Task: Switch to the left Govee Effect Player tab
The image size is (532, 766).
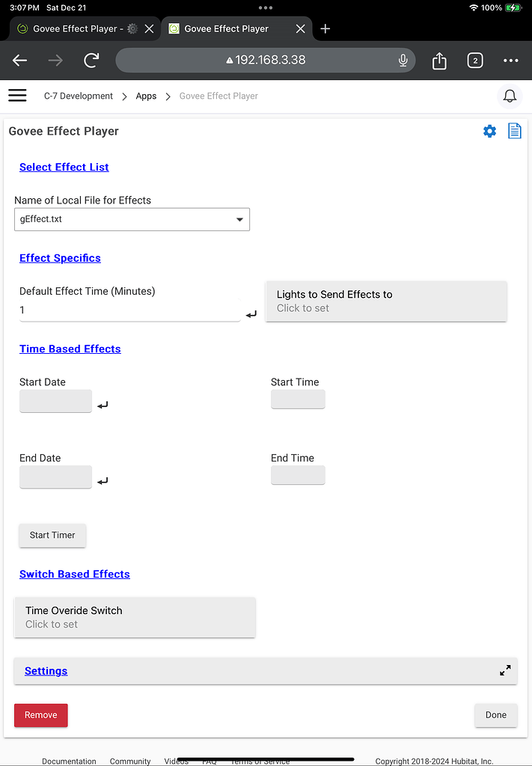Action: coord(82,28)
